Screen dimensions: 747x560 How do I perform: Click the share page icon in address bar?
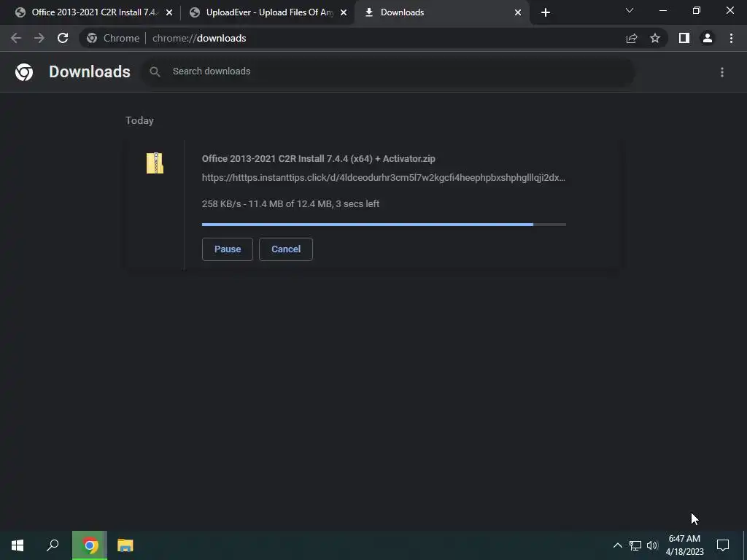(632, 38)
